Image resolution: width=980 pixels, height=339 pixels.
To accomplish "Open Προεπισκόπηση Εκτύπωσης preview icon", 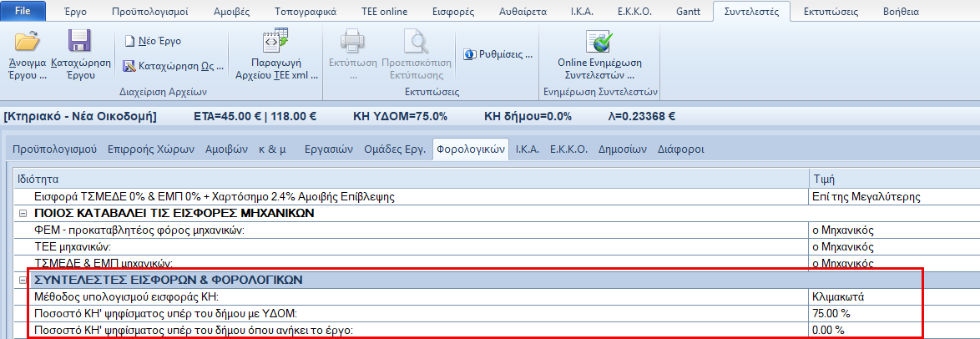I will (416, 42).
